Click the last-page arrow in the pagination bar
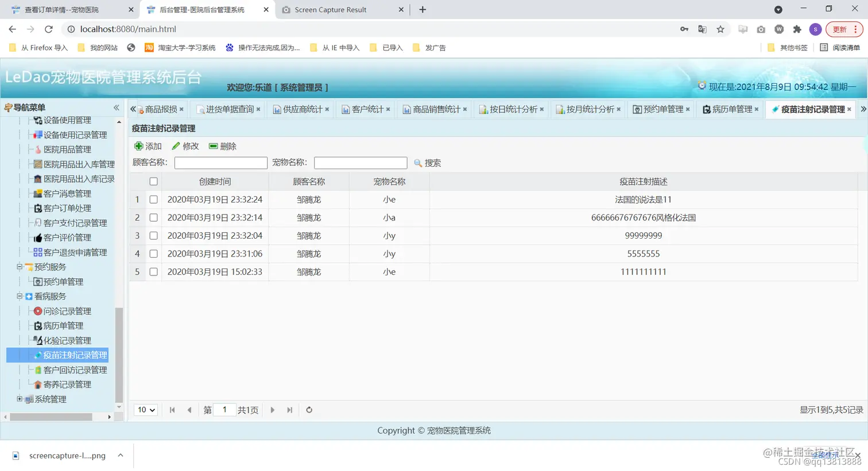The width and height of the screenshot is (868, 471). tap(290, 410)
